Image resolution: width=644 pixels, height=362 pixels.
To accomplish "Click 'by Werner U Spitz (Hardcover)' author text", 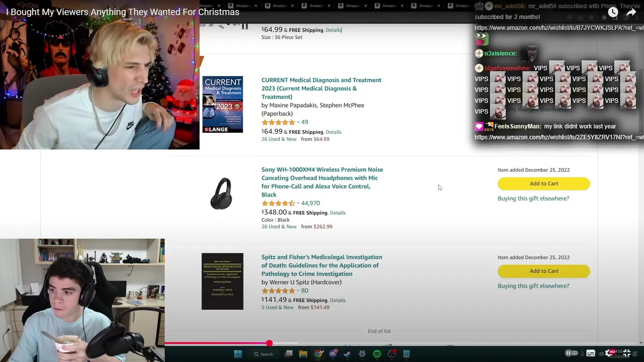I will tap(301, 282).
